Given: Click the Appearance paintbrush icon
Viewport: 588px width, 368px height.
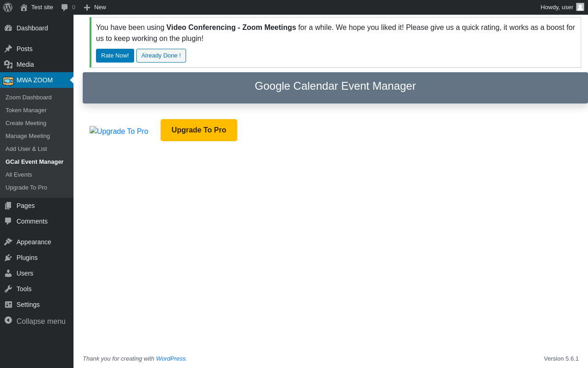Looking at the screenshot, I should tap(8, 242).
